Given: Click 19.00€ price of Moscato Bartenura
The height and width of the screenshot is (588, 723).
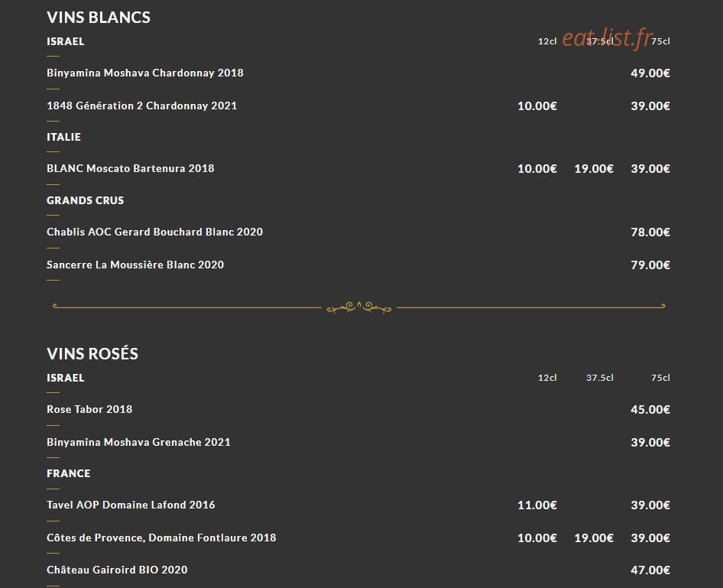Looking at the screenshot, I should [594, 169].
